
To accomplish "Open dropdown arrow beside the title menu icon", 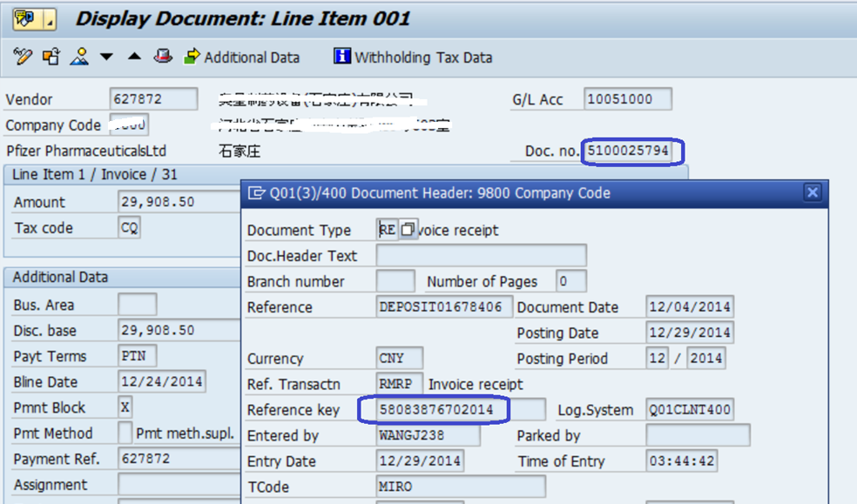I will pyautogui.click(x=49, y=20).
